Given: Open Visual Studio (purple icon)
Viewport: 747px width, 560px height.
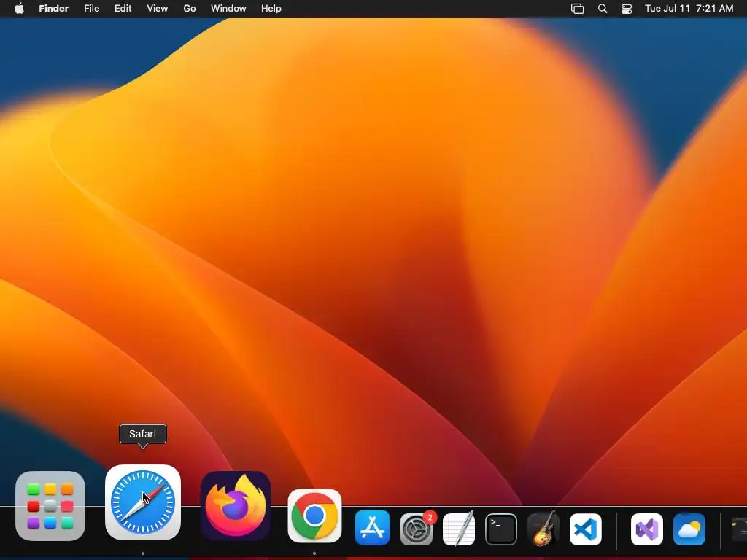Looking at the screenshot, I should click(x=647, y=529).
